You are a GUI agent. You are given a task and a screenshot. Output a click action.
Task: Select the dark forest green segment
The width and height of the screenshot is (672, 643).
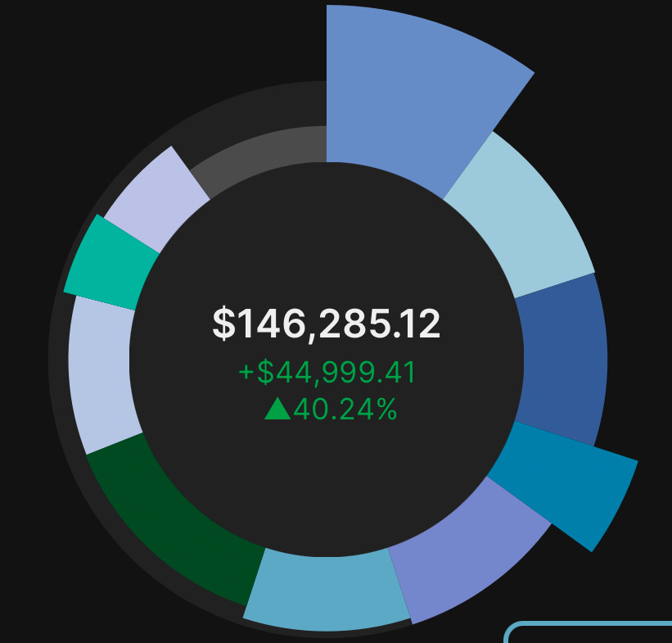point(171,523)
